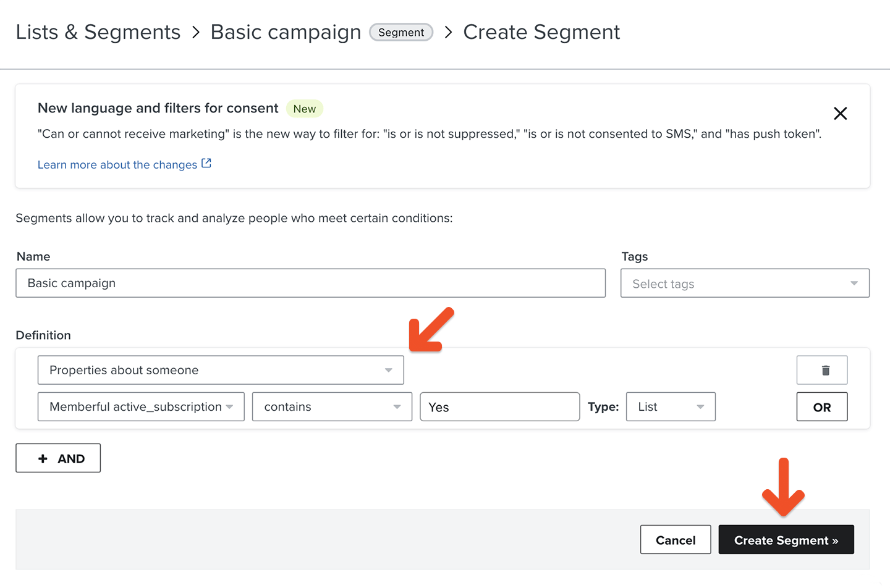Focus the segment Name field
890x588 pixels.
[310, 283]
